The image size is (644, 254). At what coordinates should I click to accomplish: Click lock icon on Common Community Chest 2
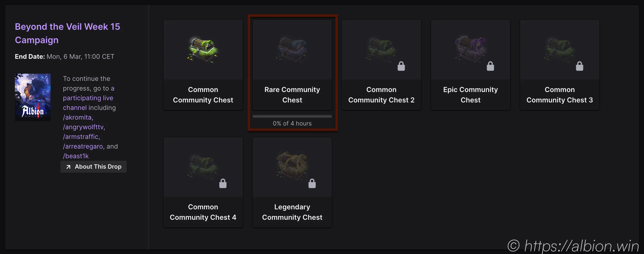coord(401,66)
